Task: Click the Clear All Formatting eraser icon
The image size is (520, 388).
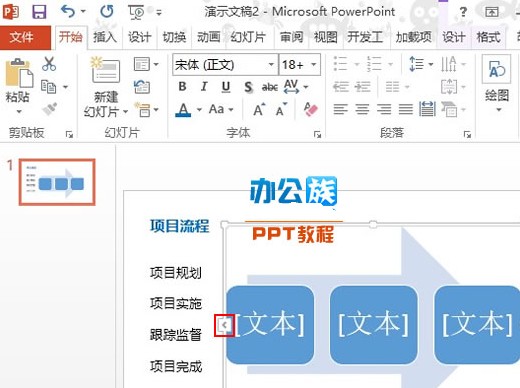Action: (x=311, y=109)
